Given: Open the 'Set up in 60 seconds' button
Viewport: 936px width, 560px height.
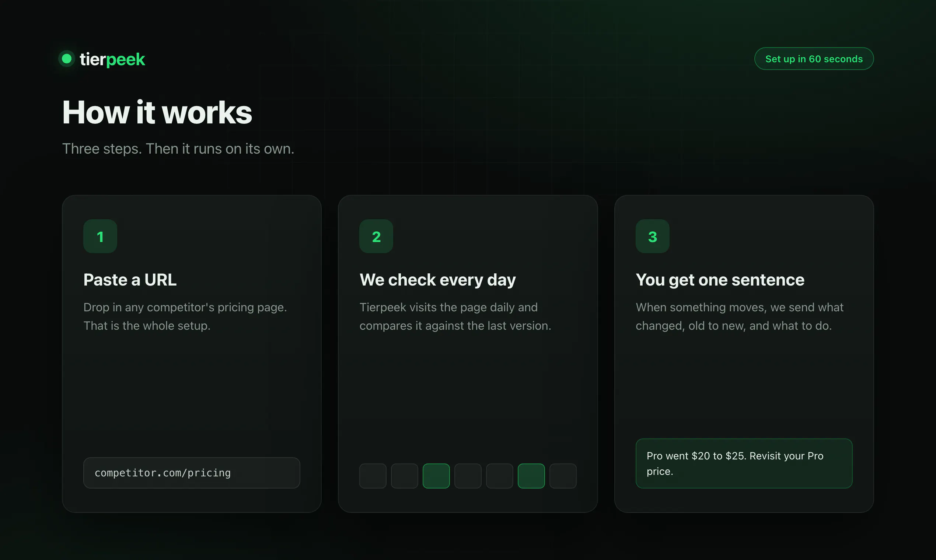Looking at the screenshot, I should (x=814, y=59).
